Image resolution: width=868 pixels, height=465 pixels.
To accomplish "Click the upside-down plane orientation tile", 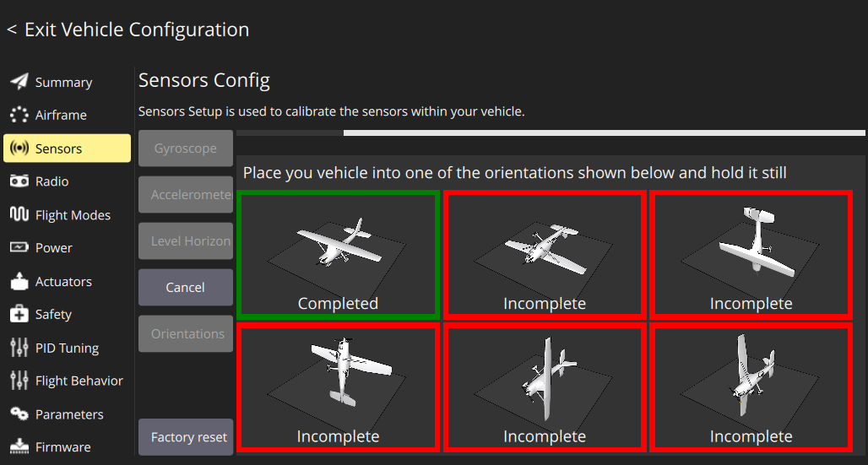I will coord(545,255).
